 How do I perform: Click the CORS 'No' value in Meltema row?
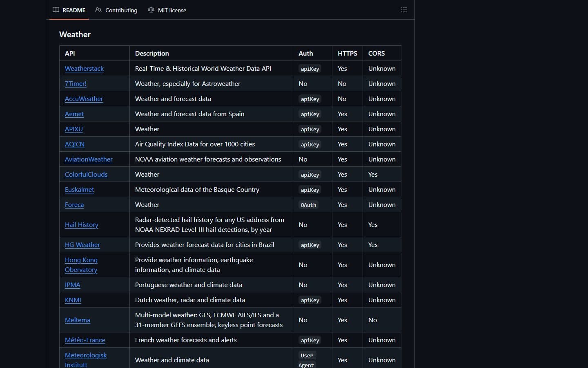373,320
